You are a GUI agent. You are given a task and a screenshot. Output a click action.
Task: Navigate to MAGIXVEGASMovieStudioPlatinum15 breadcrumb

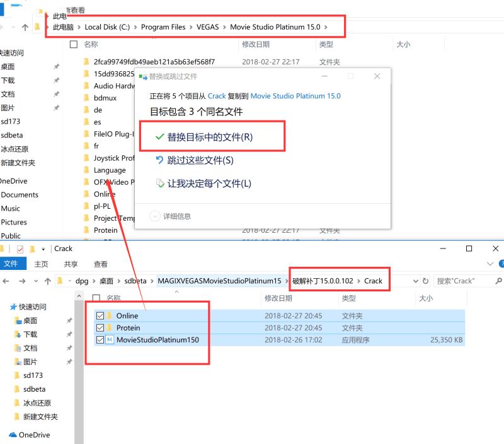click(x=219, y=281)
